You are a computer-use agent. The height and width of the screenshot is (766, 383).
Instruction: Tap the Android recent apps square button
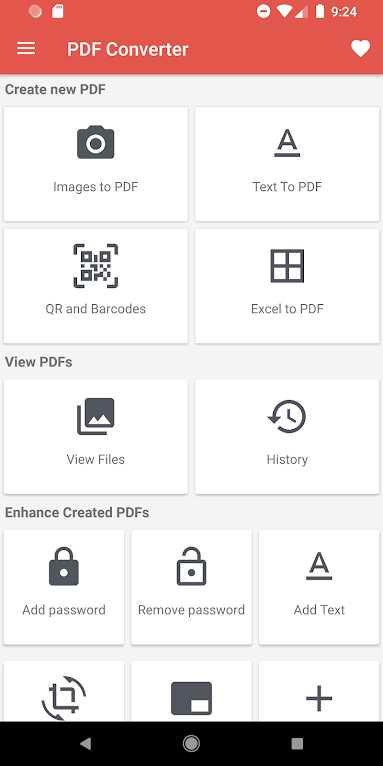click(x=297, y=744)
